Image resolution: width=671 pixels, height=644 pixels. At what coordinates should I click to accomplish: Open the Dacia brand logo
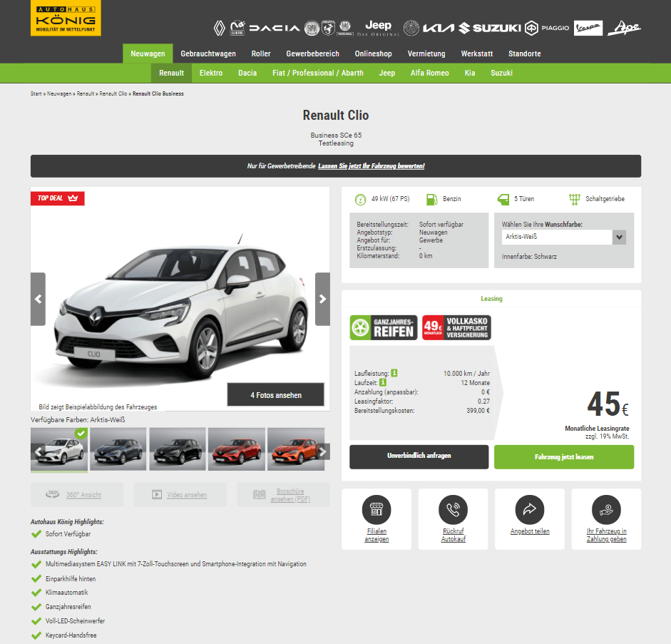click(x=275, y=29)
